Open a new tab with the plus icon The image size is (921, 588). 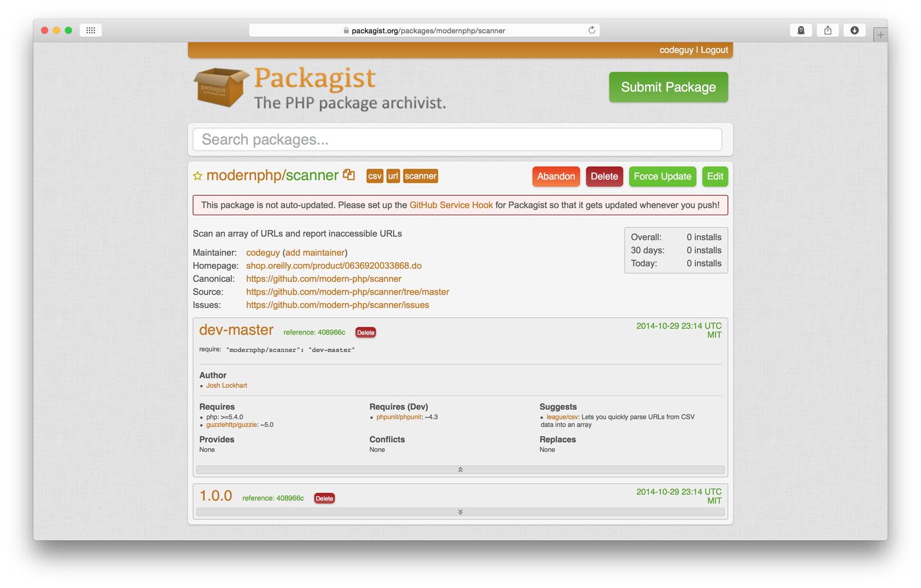pyautogui.click(x=880, y=34)
